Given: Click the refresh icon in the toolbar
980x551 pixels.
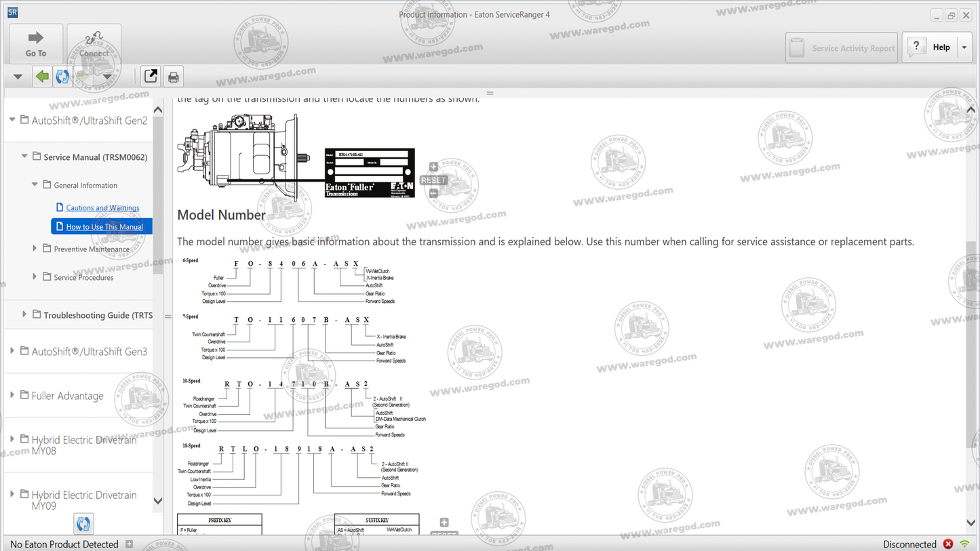Looking at the screenshot, I should (x=62, y=76).
